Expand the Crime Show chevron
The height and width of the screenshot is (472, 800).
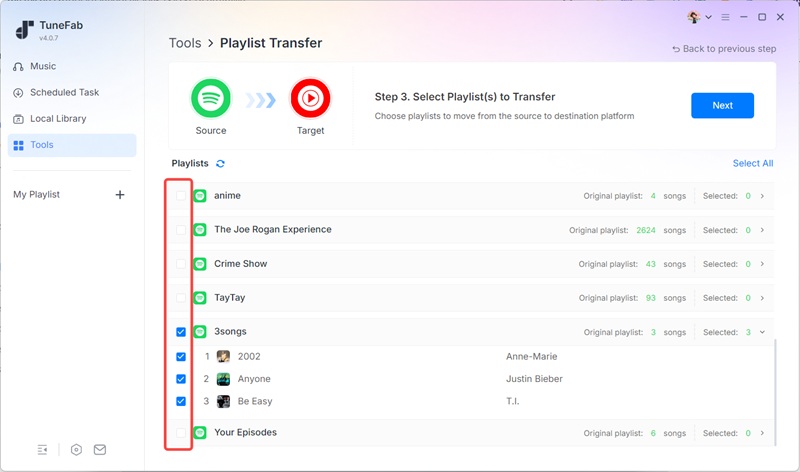762,264
